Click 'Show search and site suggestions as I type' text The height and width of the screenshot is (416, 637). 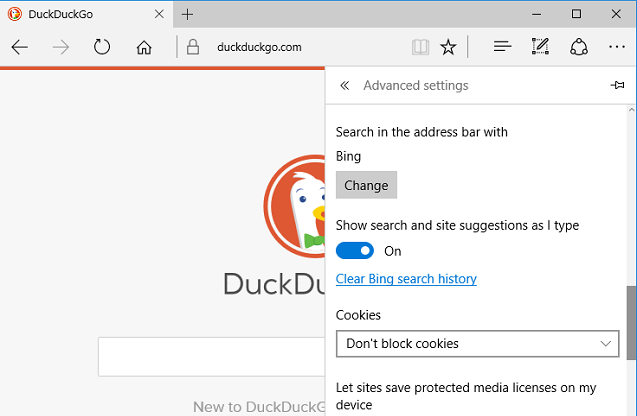tap(457, 225)
